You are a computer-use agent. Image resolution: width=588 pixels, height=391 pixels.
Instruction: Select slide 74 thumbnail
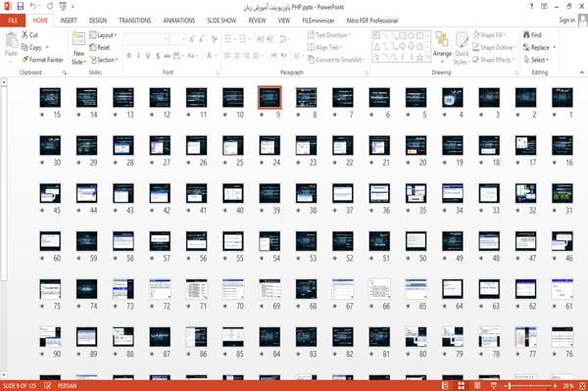point(86,289)
